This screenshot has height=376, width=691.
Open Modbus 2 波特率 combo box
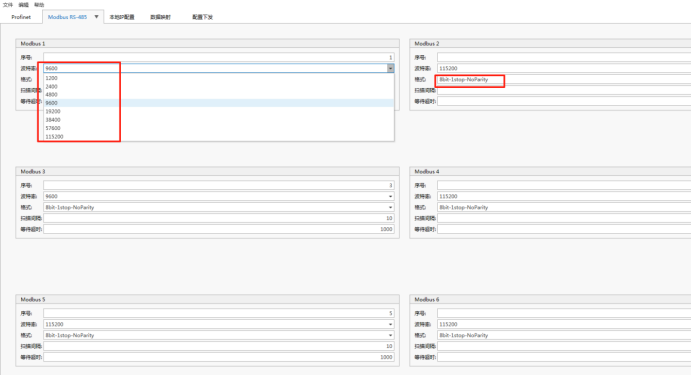[564, 68]
